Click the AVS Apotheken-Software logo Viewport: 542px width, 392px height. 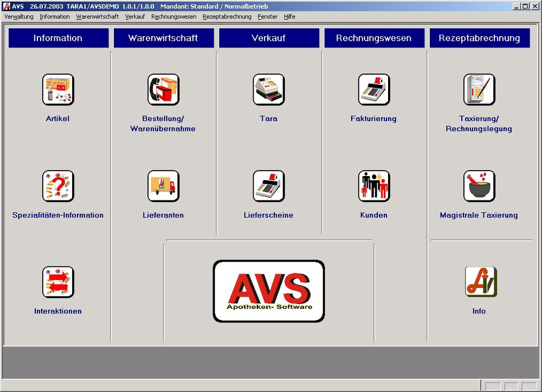(x=269, y=291)
